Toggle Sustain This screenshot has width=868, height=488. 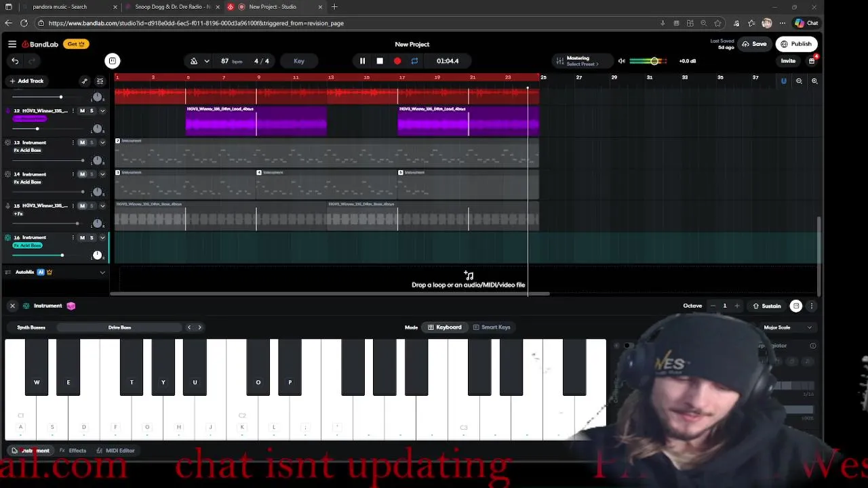coord(767,306)
